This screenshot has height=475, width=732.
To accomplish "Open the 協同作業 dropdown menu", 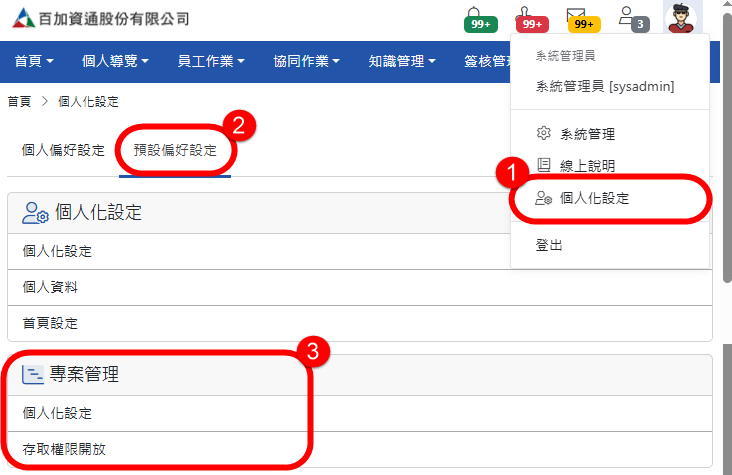I will (306, 62).
